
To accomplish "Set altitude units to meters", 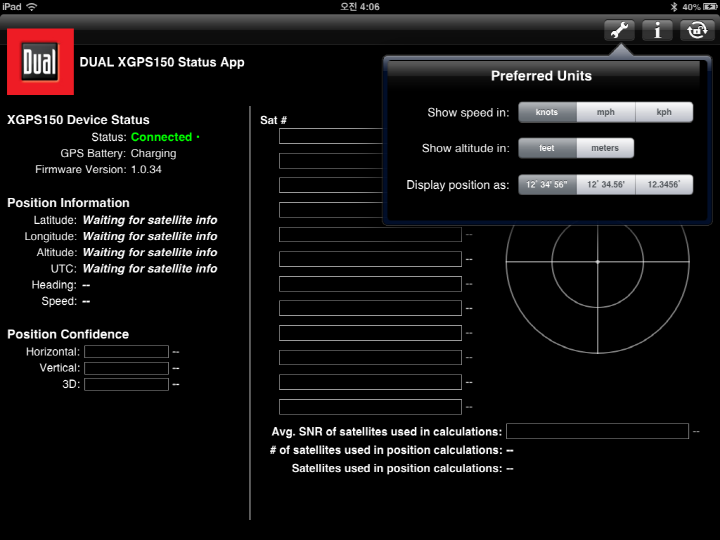I will [605, 148].
